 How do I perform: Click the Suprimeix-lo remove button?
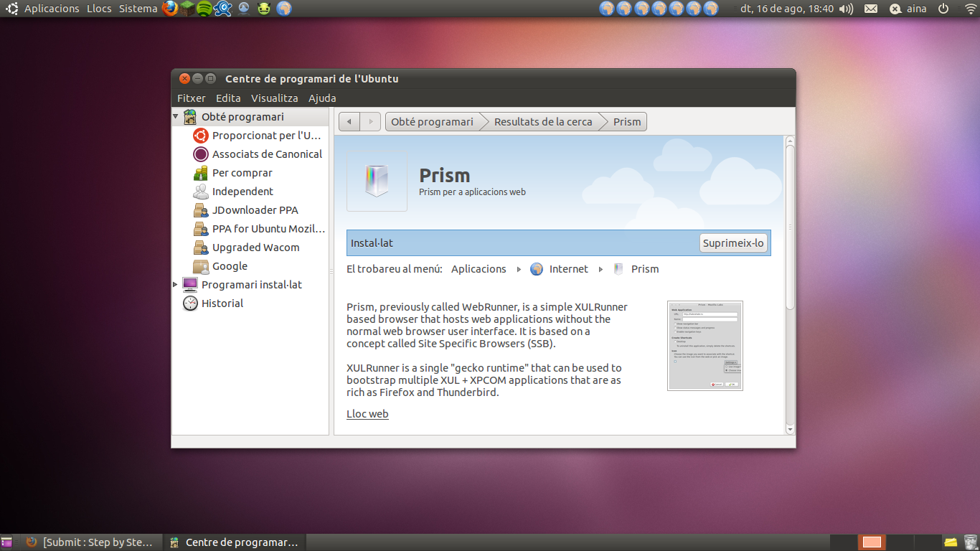click(733, 243)
